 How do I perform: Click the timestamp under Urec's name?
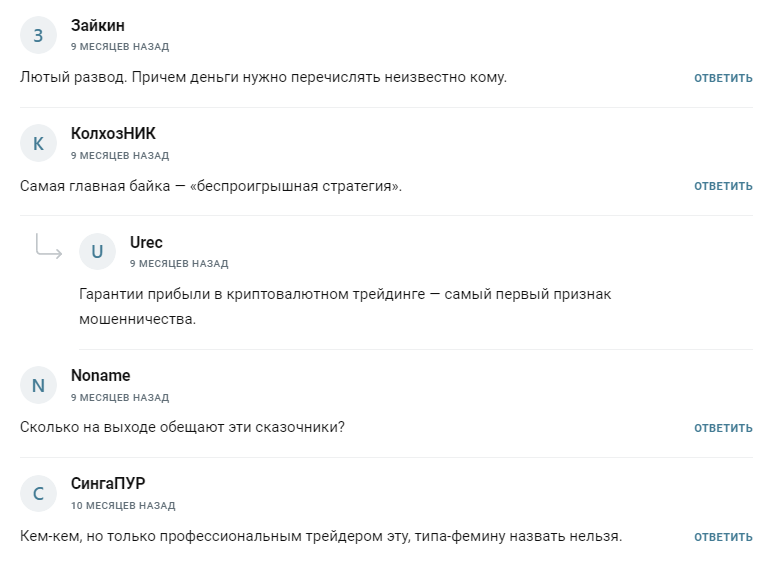[x=179, y=264]
